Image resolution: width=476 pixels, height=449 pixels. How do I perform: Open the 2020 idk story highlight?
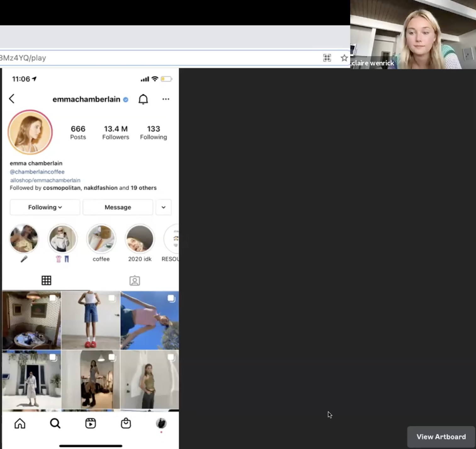140,243
